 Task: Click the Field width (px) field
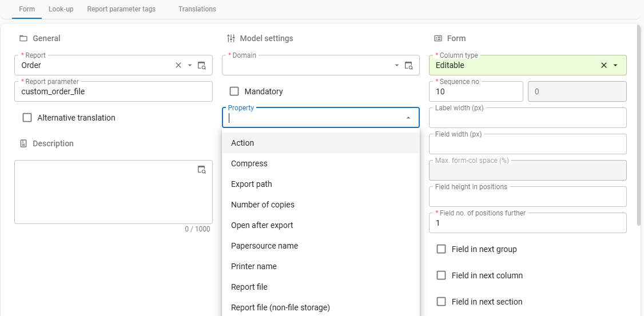click(528, 144)
